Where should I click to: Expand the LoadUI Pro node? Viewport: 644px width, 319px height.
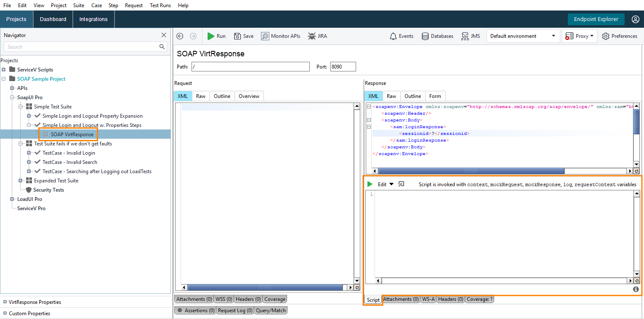(12, 199)
